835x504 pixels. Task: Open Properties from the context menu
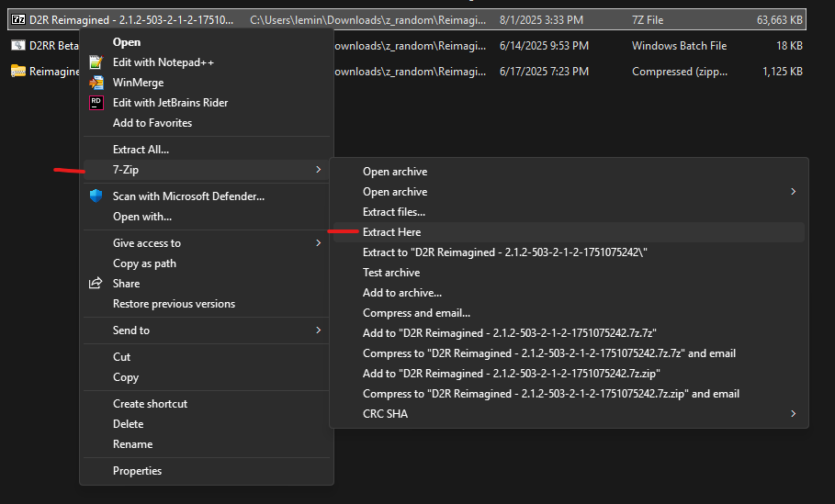click(x=138, y=471)
